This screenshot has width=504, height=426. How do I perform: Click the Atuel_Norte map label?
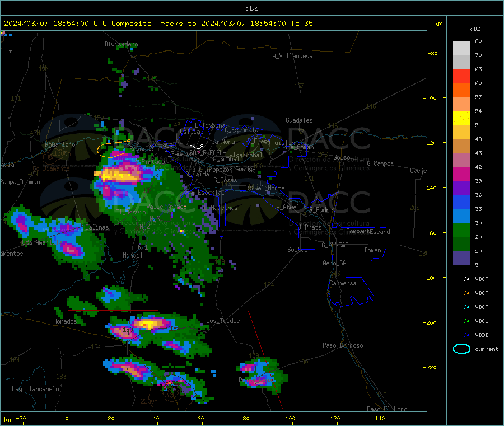point(266,188)
